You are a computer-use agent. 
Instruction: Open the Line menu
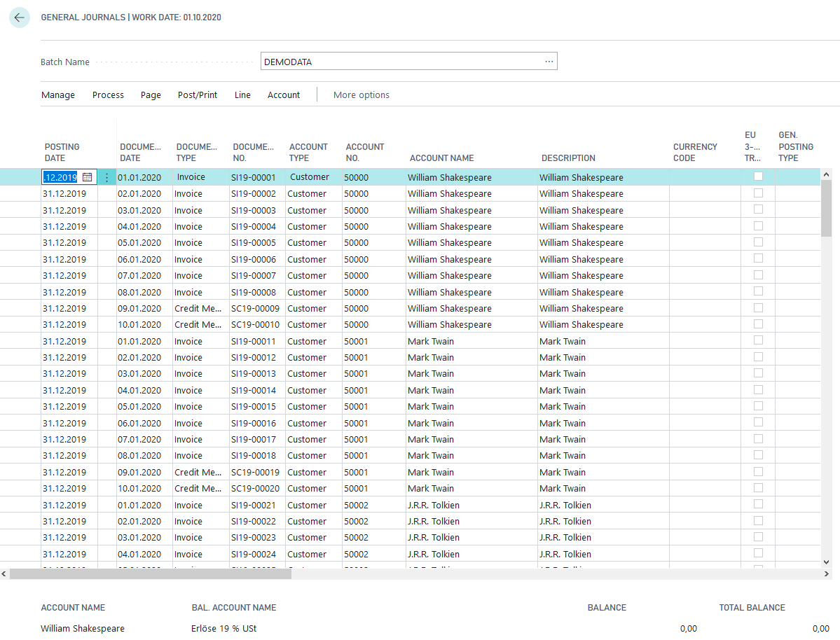click(x=242, y=95)
